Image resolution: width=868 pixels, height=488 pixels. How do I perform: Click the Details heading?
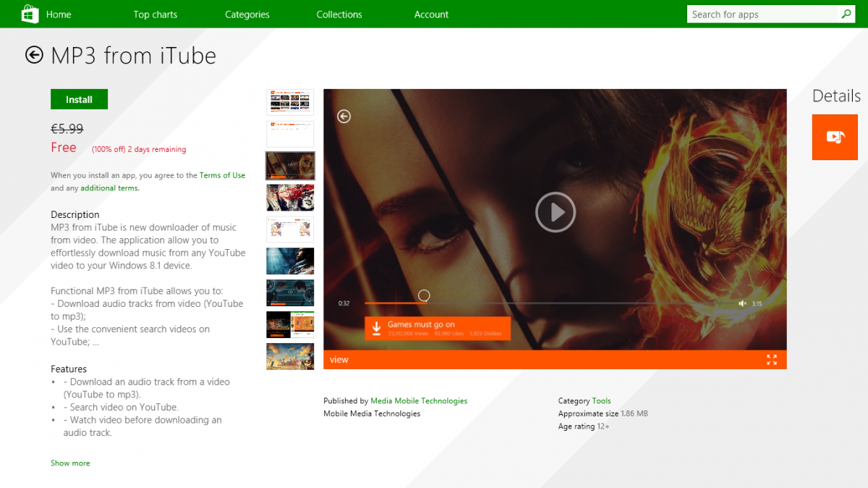[837, 96]
